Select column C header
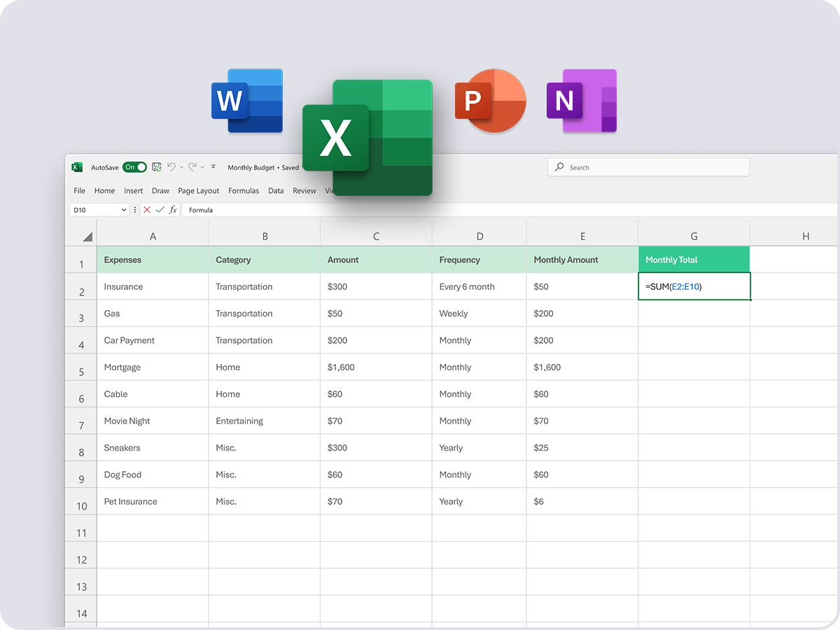 [x=376, y=237]
